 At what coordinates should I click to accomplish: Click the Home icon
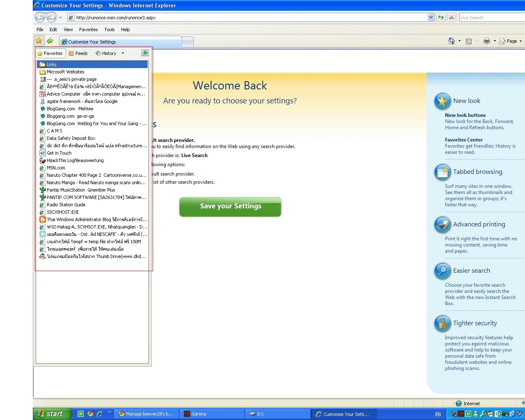point(452,41)
